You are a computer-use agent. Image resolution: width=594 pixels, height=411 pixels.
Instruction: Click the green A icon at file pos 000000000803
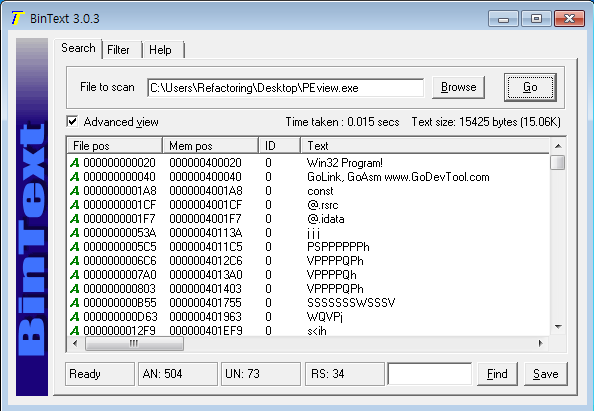(x=75, y=289)
